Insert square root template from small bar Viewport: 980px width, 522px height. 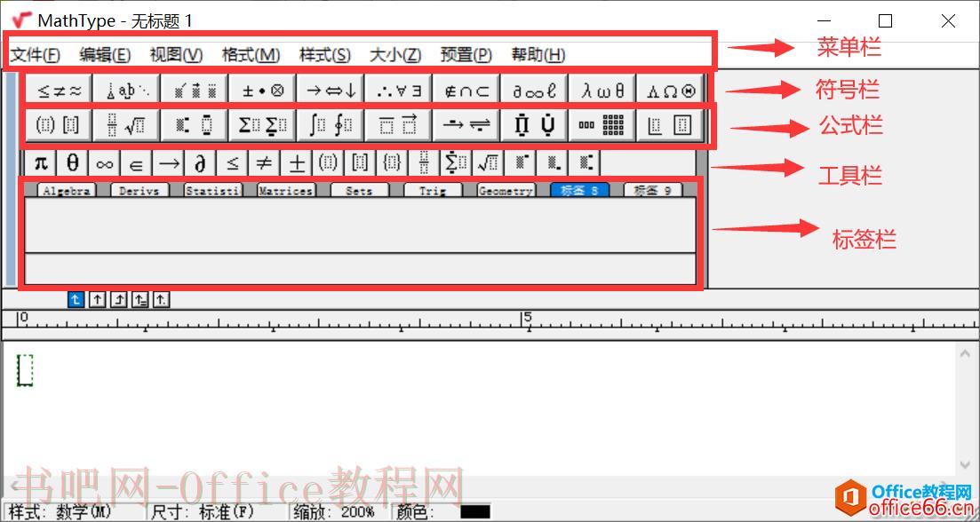(x=488, y=163)
